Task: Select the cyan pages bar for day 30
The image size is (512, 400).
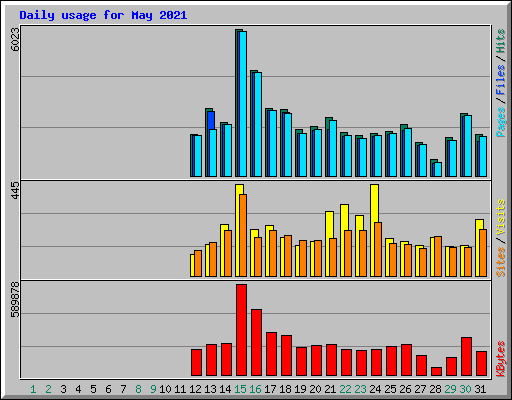Action: 468,146
